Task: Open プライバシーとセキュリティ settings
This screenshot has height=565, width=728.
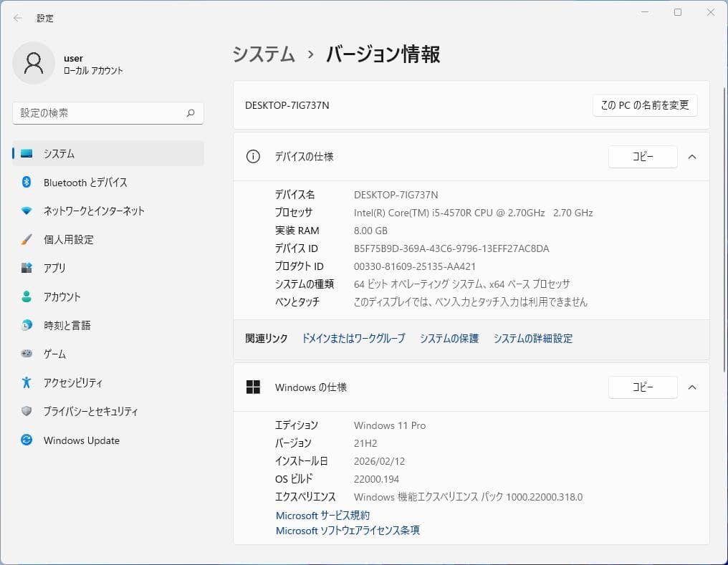Action: pyautogui.click(x=107, y=411)
